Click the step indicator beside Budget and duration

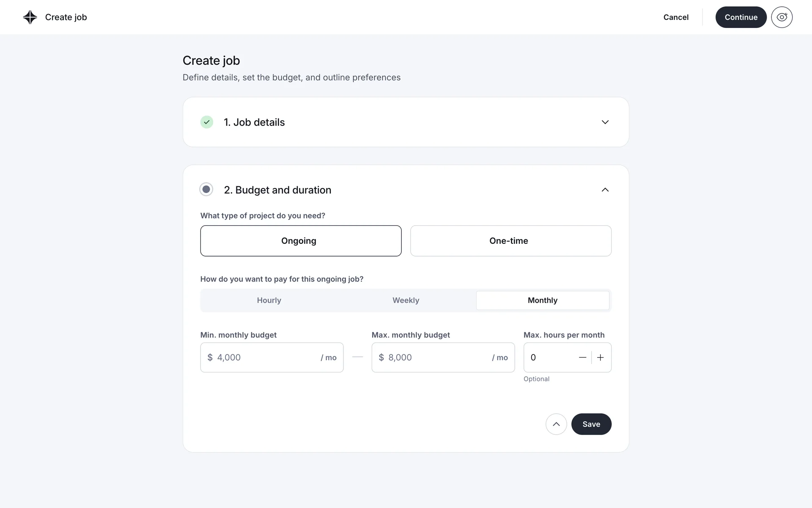click(206, 189)
